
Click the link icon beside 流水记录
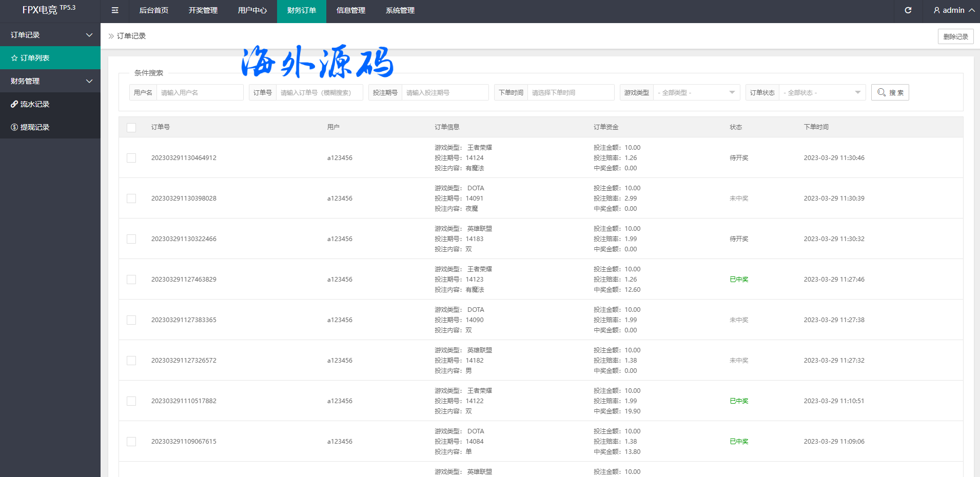(14, 104)
